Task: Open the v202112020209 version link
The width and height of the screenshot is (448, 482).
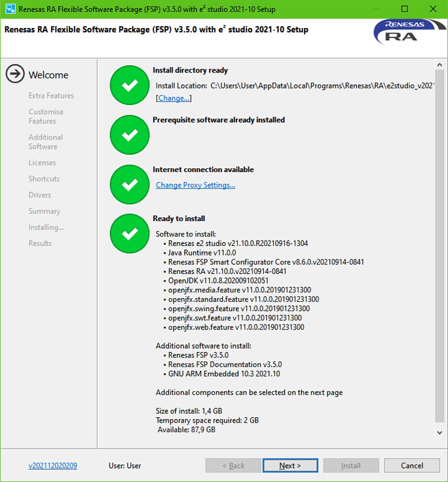Action: click(53, 465)
